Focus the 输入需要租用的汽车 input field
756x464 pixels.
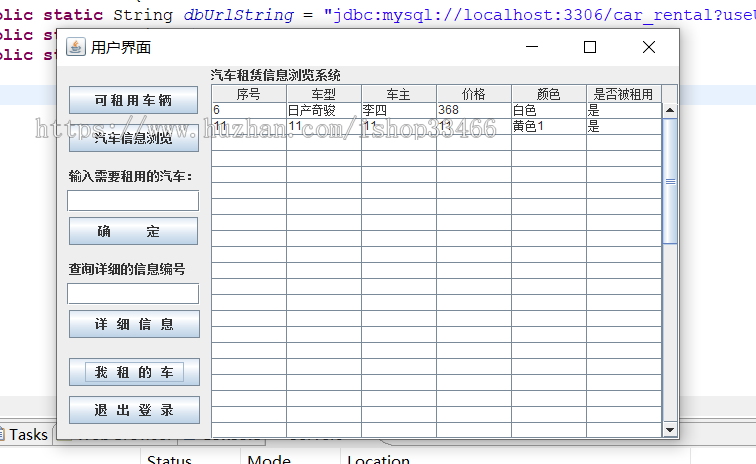[x=133, y=201]
